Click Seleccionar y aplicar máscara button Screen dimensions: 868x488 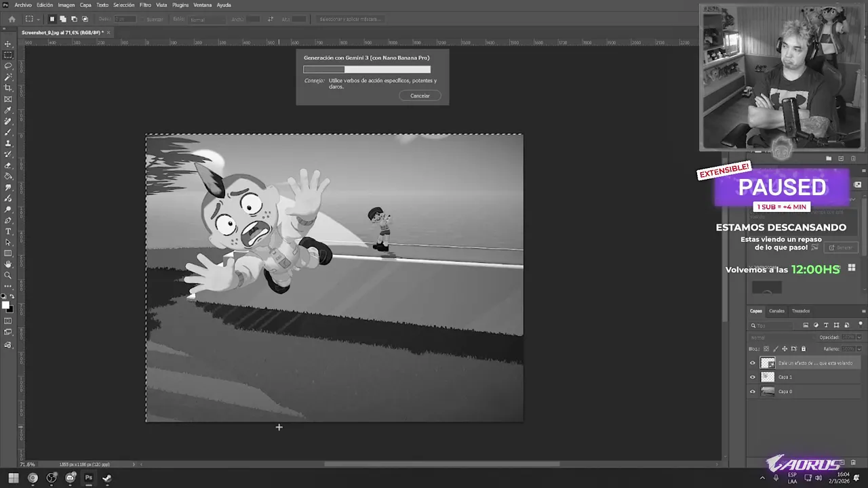(351, 19)
